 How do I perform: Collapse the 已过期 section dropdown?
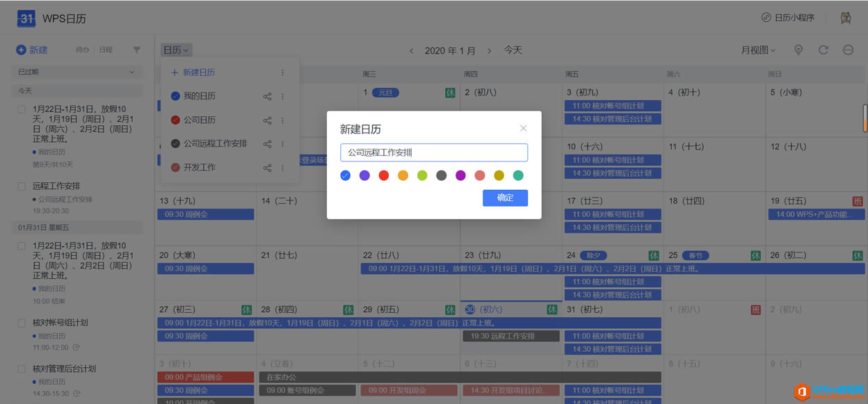click(x=77, y=72)
